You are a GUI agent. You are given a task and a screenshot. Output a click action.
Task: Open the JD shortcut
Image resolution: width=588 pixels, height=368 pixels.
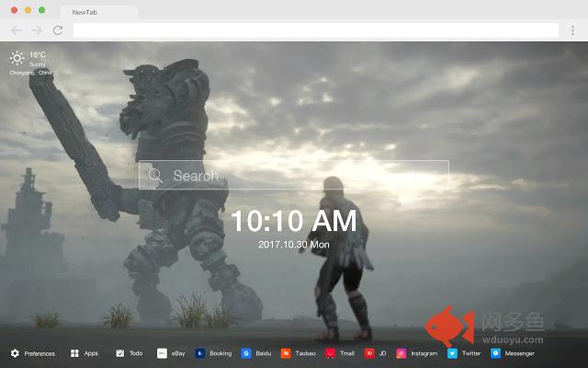[369, 353]
